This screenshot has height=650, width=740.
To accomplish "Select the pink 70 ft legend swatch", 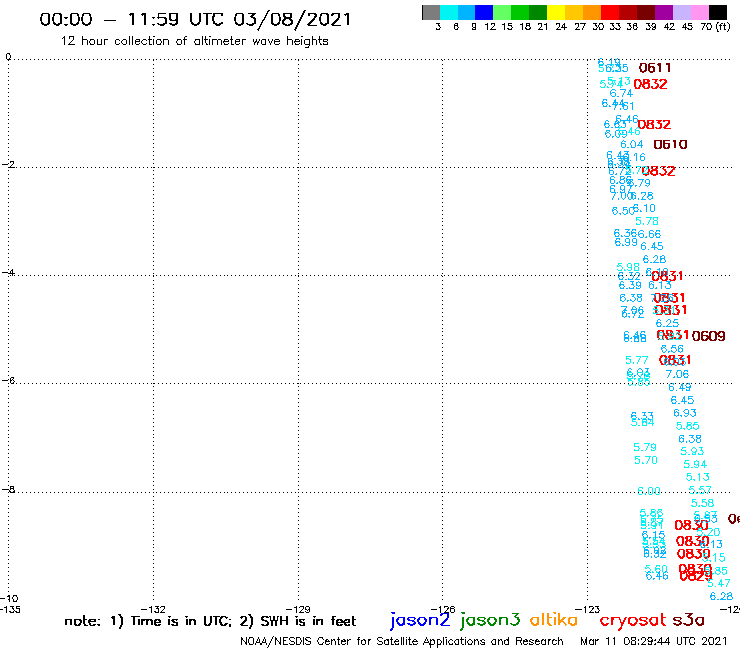I will coord(699,12).
